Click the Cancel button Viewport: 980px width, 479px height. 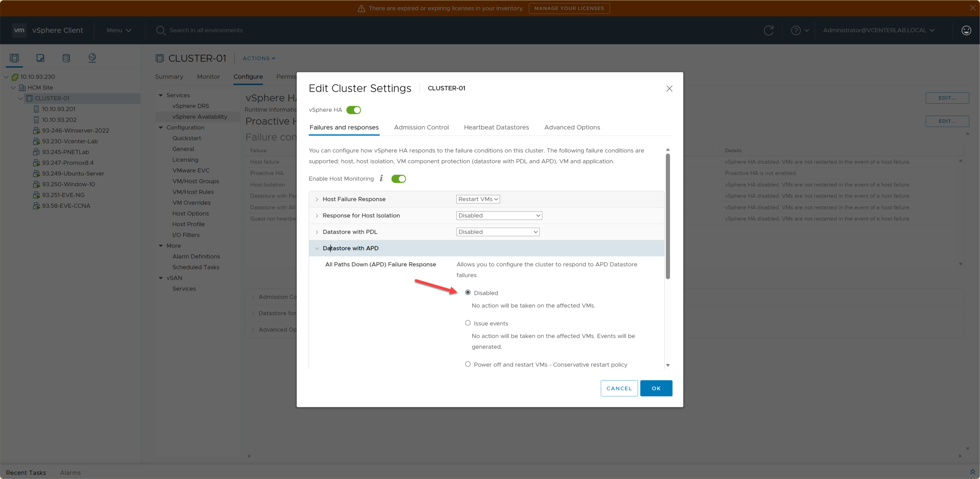point(619,388)
